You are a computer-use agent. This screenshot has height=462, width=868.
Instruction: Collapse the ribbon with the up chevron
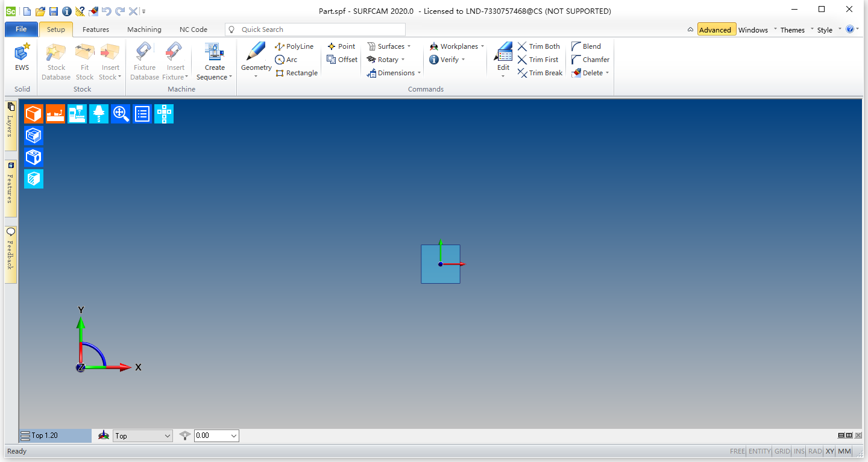coord(690,30)
